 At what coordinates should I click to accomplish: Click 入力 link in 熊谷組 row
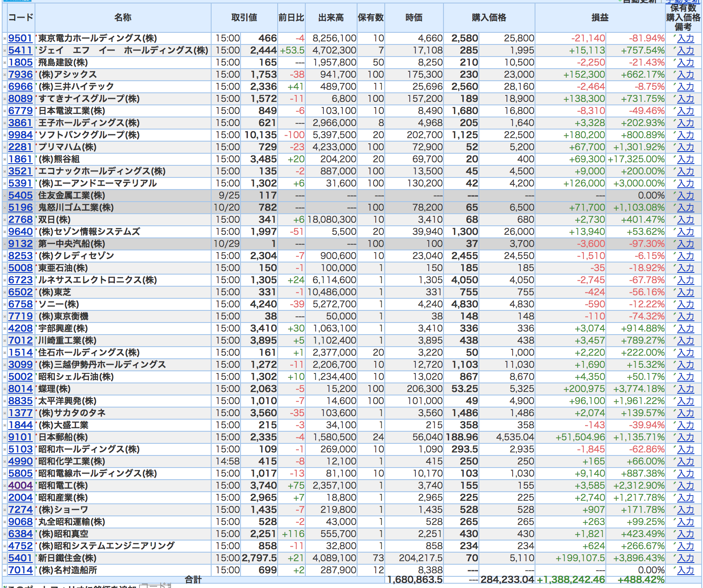pyautogui.click(x=685, y=159)
